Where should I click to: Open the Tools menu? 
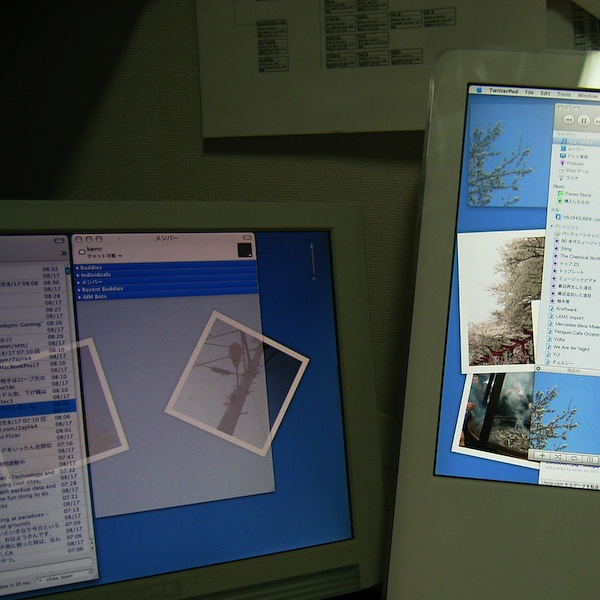click(564, 94)
